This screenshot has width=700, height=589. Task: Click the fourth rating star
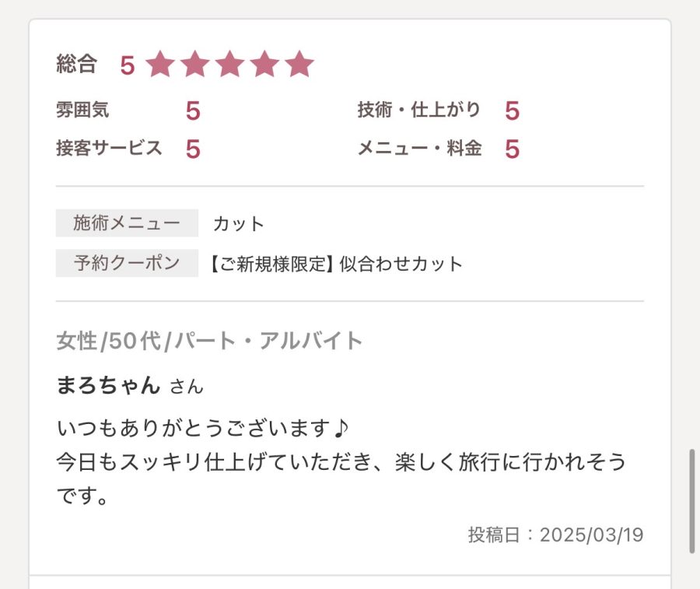264,65
